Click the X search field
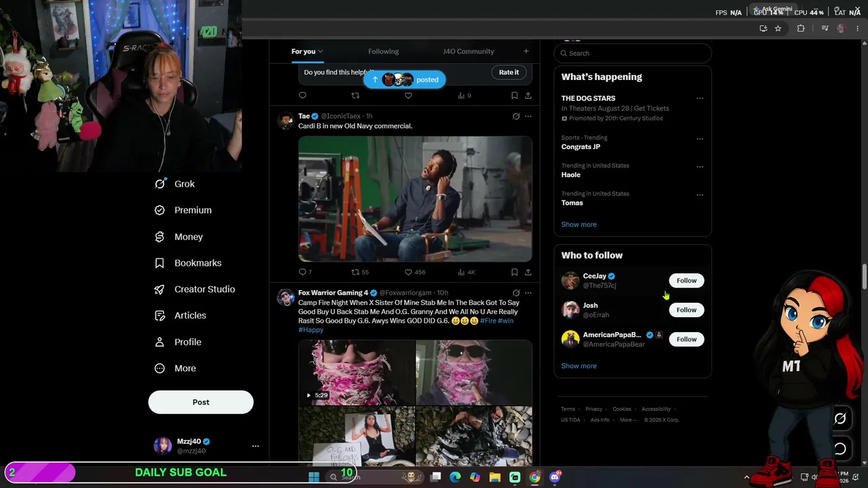This screenshot has width=868, height=488. point(633,53)
